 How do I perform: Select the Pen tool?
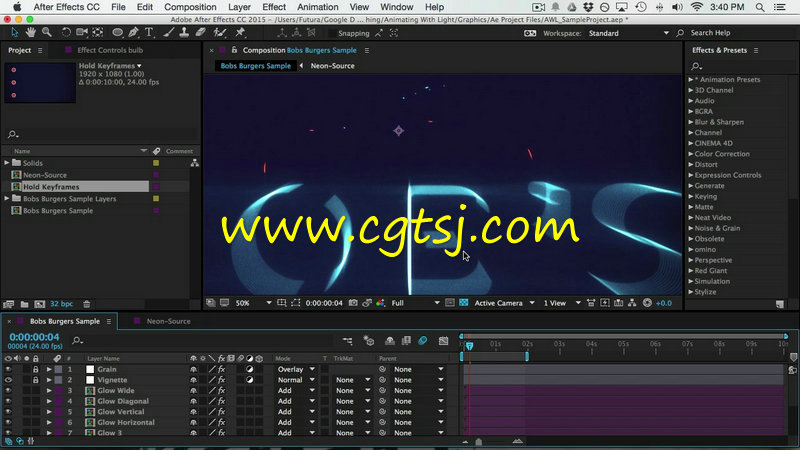point(134,33)
